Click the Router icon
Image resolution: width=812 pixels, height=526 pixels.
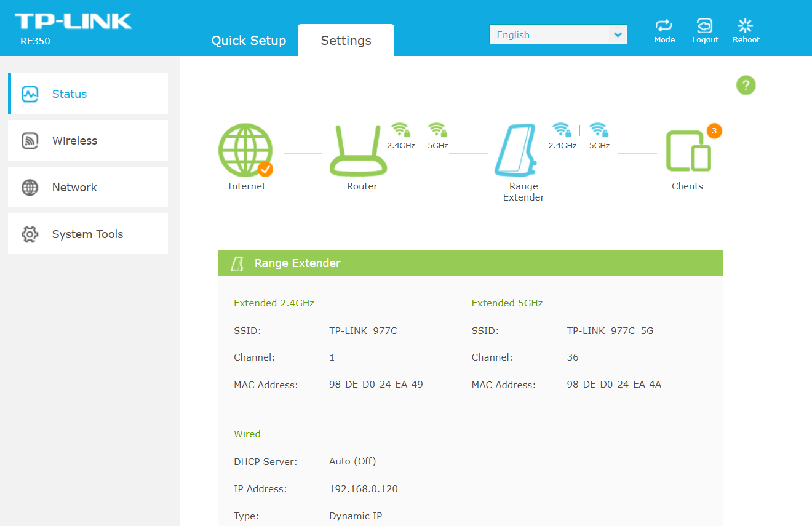358,151
